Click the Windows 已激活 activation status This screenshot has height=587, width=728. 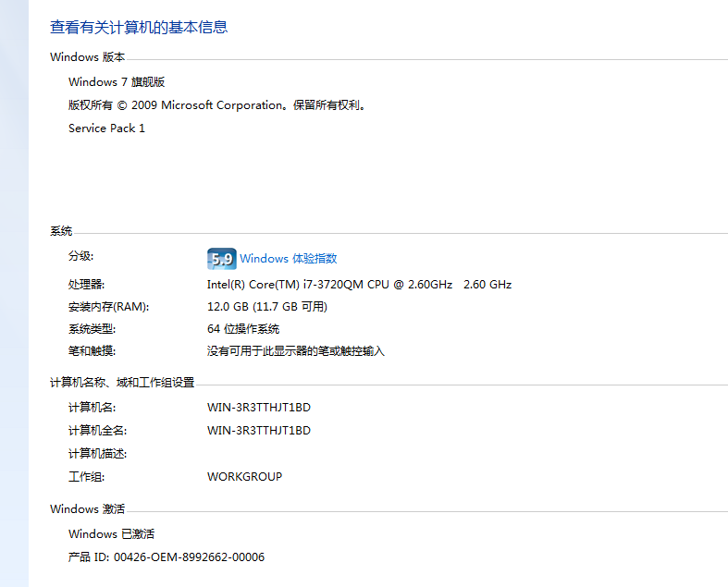coord(111,534)
